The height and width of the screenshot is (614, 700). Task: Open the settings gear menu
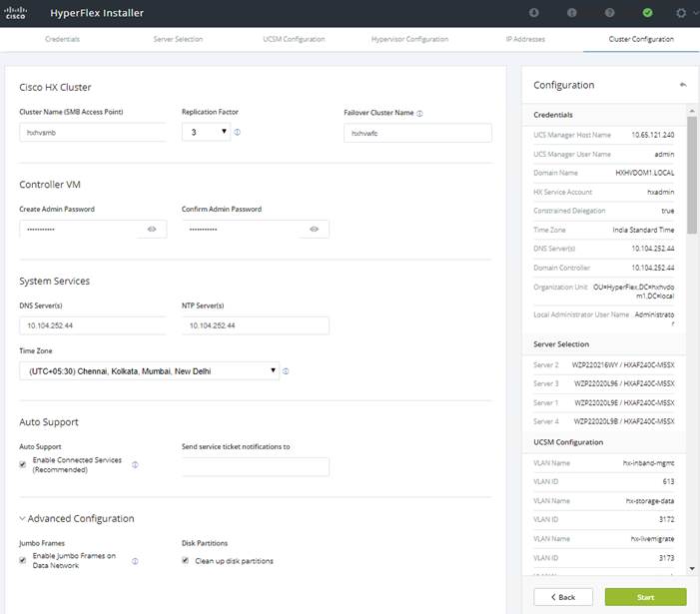coord(681,13)
